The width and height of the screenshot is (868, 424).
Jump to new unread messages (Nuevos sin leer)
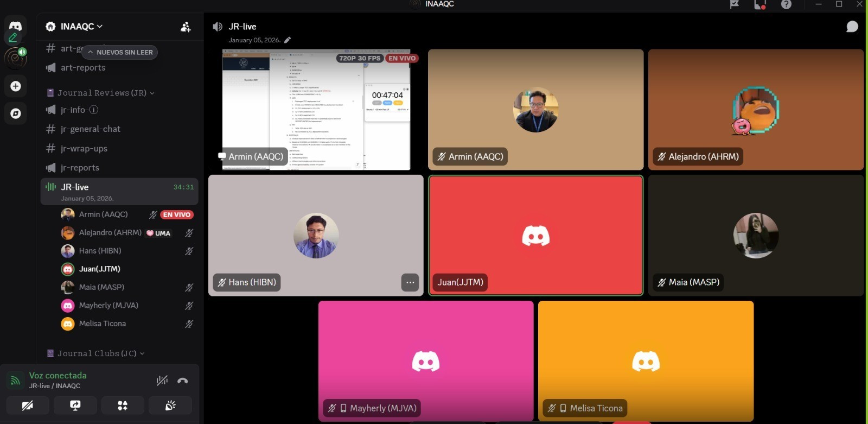pos(120,52)
